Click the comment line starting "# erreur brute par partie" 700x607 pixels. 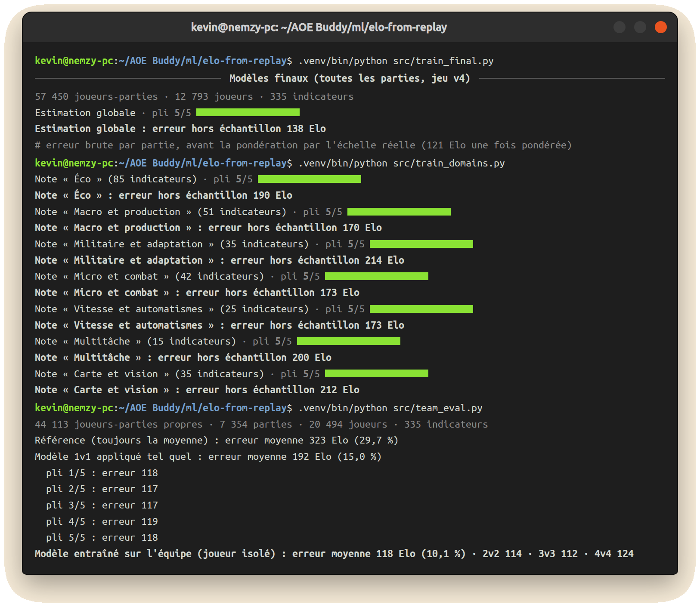303,145
